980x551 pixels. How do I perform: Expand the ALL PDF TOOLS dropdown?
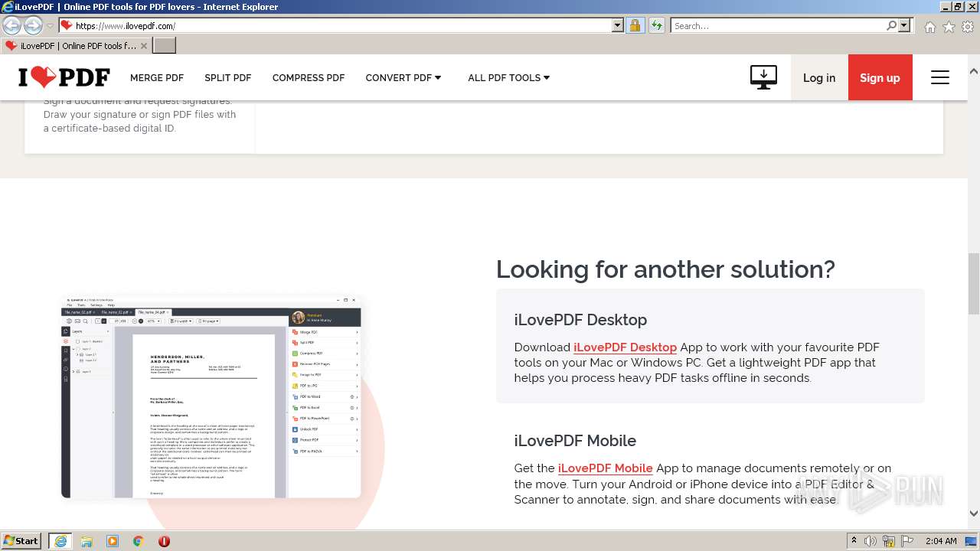(x=509, y=77)
